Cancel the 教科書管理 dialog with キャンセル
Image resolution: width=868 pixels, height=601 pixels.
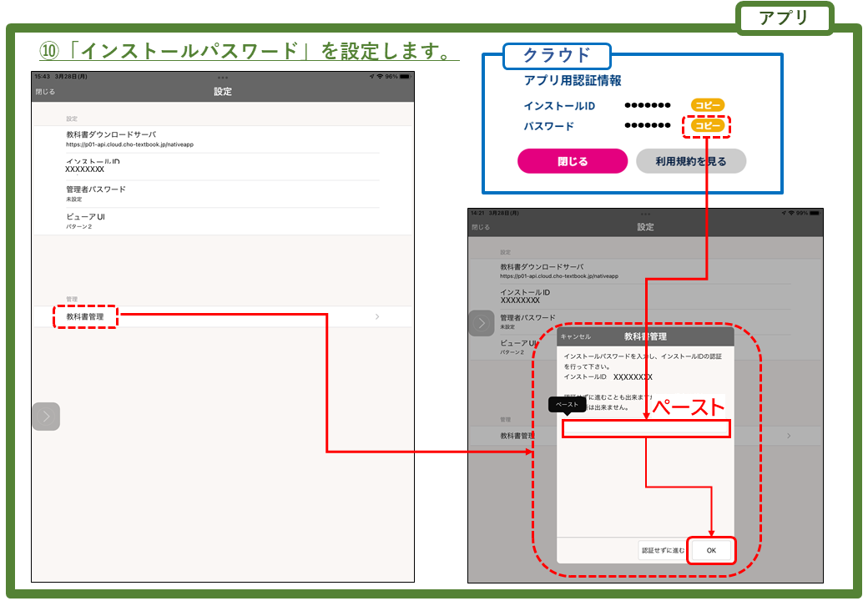tap(575, 336)
